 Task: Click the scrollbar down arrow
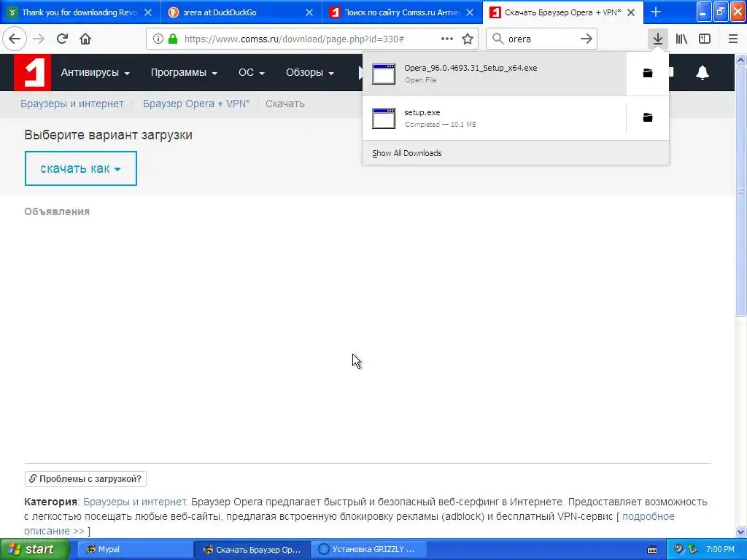point(740,532)
